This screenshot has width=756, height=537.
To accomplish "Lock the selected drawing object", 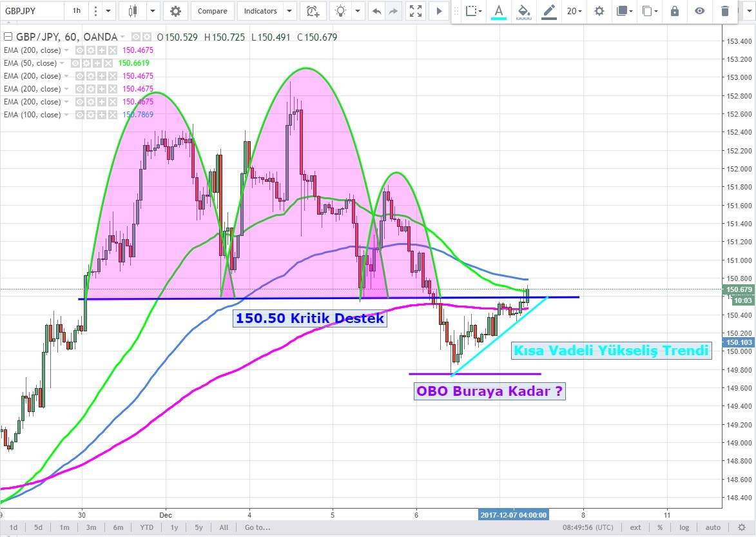I will [675, 11].
